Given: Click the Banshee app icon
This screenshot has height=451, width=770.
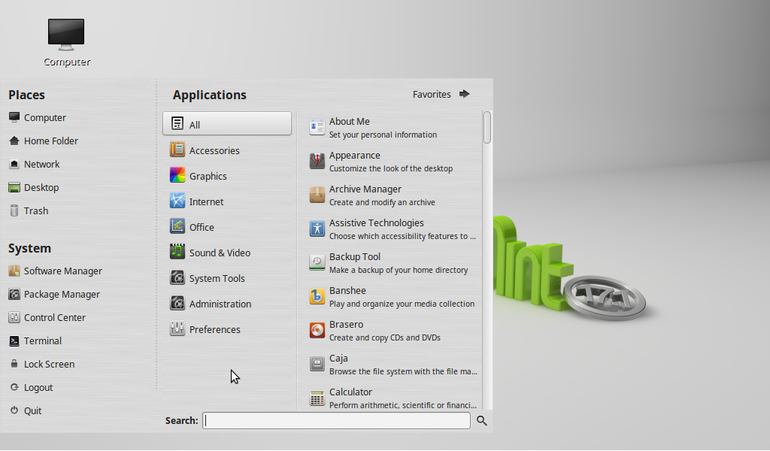Looking at the screenshot, I should pos(317,297).
